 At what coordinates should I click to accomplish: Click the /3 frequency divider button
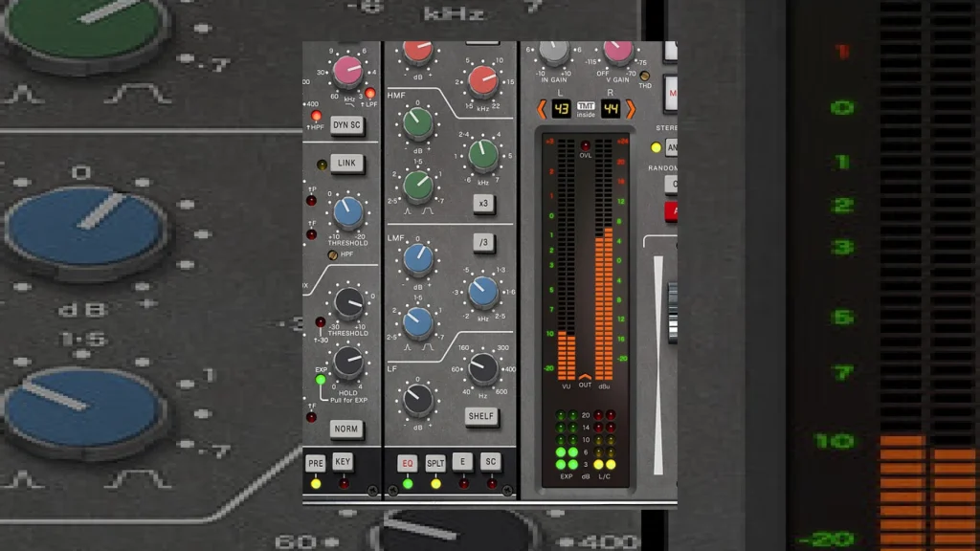pos(483,242)
